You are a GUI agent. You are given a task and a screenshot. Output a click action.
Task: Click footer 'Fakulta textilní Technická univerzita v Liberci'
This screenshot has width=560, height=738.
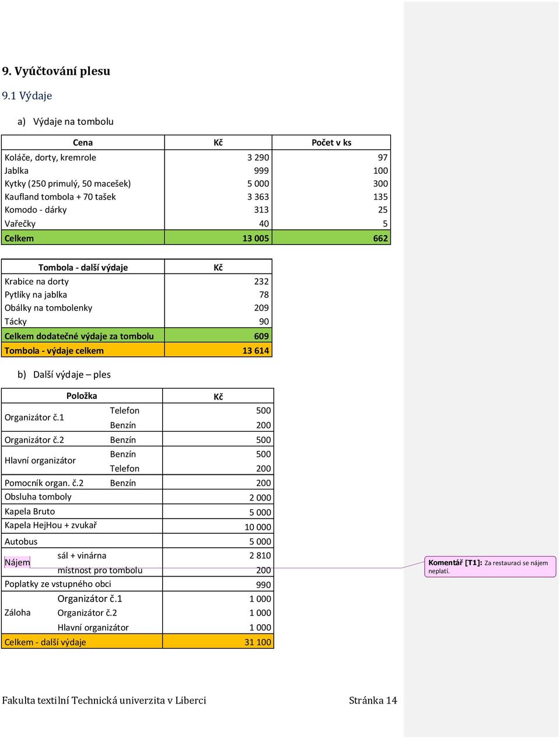click(104, 701)
